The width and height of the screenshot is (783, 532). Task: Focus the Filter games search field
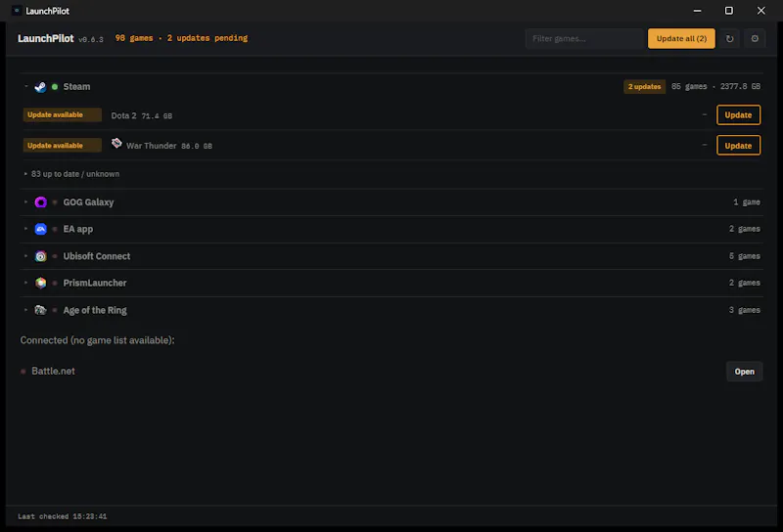point(584,38)
